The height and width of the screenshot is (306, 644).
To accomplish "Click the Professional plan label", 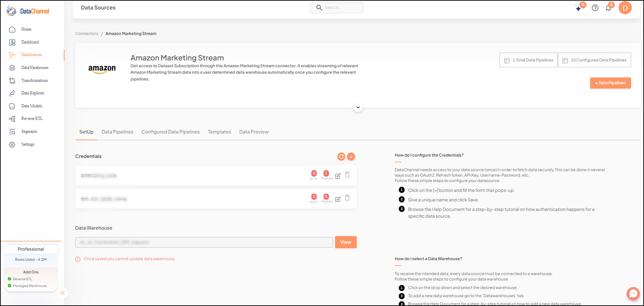I will pyautogui.click(x=31, y=249).
